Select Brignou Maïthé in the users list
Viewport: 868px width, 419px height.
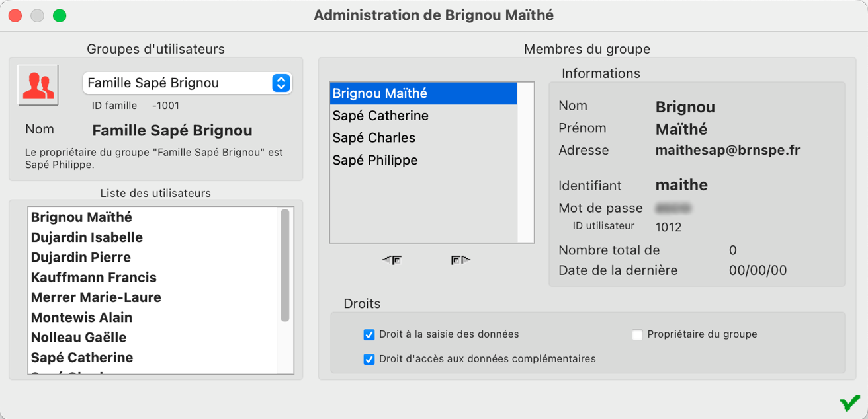coord(153,217)
